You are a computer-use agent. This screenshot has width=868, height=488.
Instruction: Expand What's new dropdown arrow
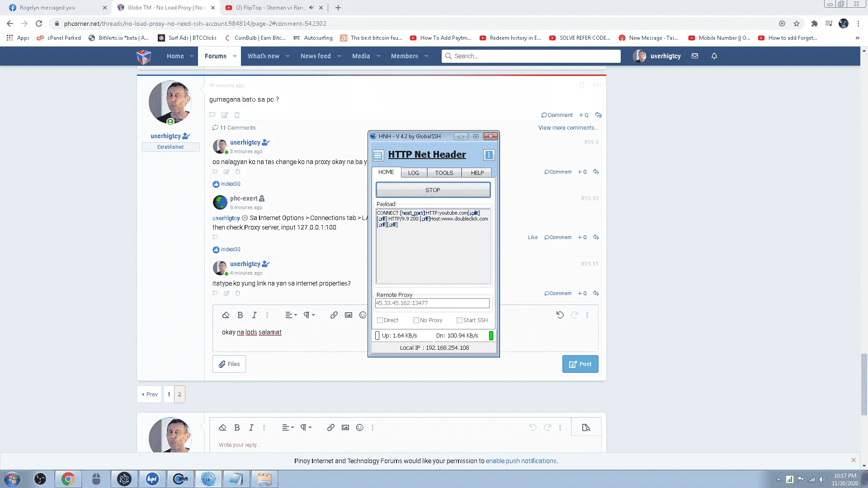pyautogui.click(x=288, y=56)
